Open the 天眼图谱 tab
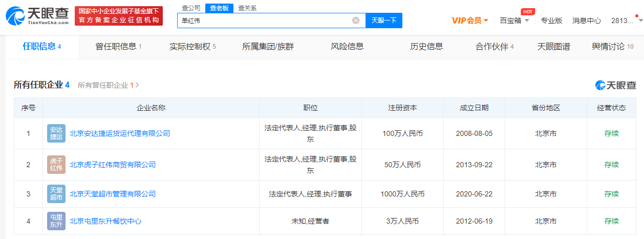Viewport: 644px width, 239px height. (553, 47)
